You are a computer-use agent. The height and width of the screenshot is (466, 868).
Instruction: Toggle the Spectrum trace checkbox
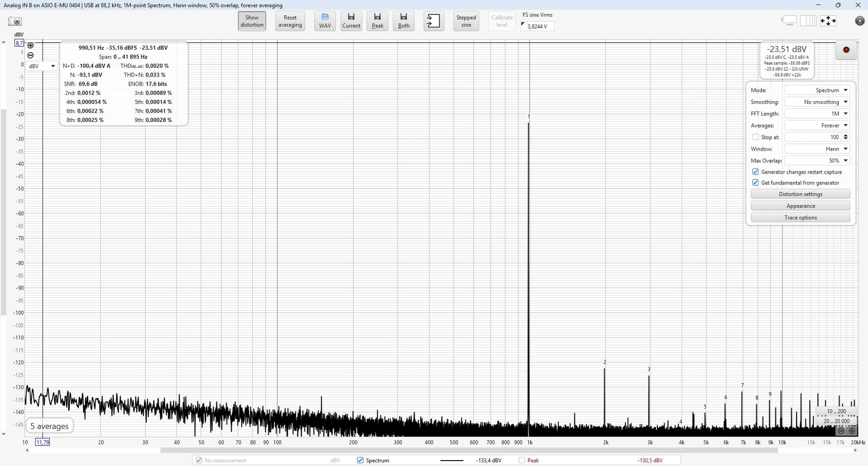click(360, 460)
